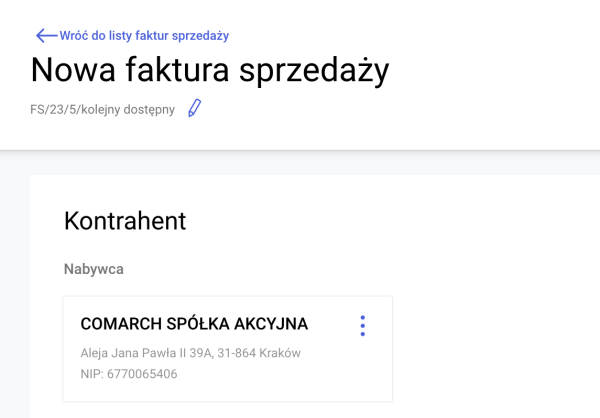Screen dimensions: 600x418
Task: Click the pencil icon to edit invoice number
Action: pyautogui.click(x=195, y=108)
